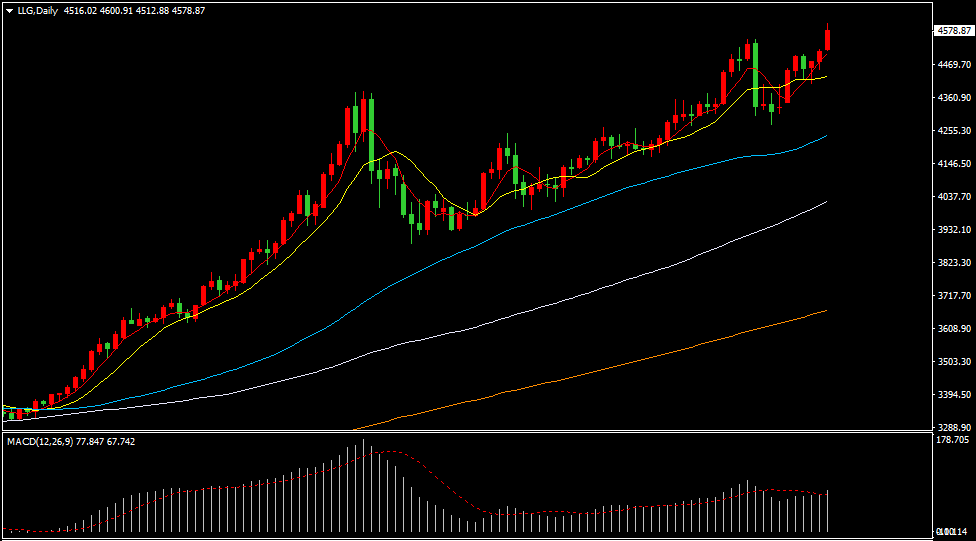The width and height of the screenshot is (976, 541).
Task: Click the 178.705 MACD scale label
Action: coord(953,440)
